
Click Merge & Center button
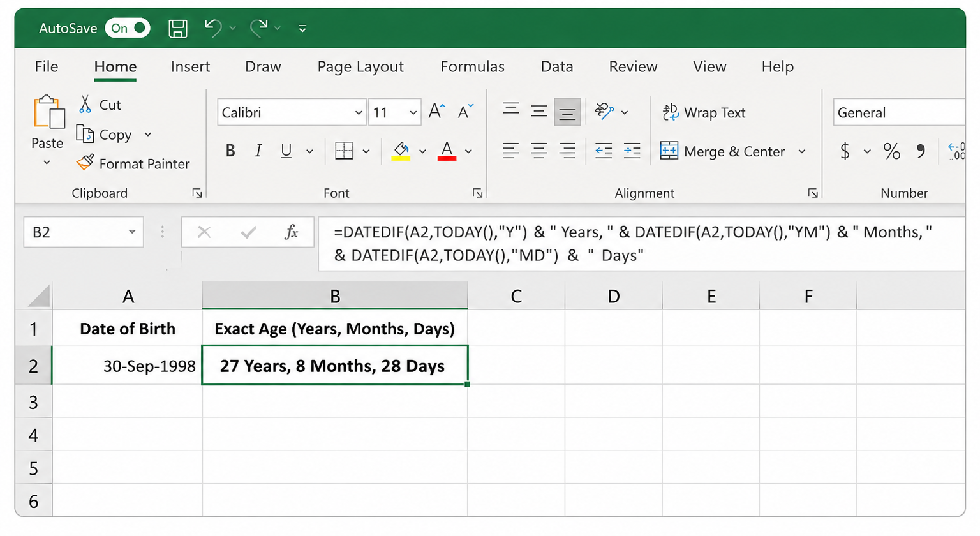[723, 151]
